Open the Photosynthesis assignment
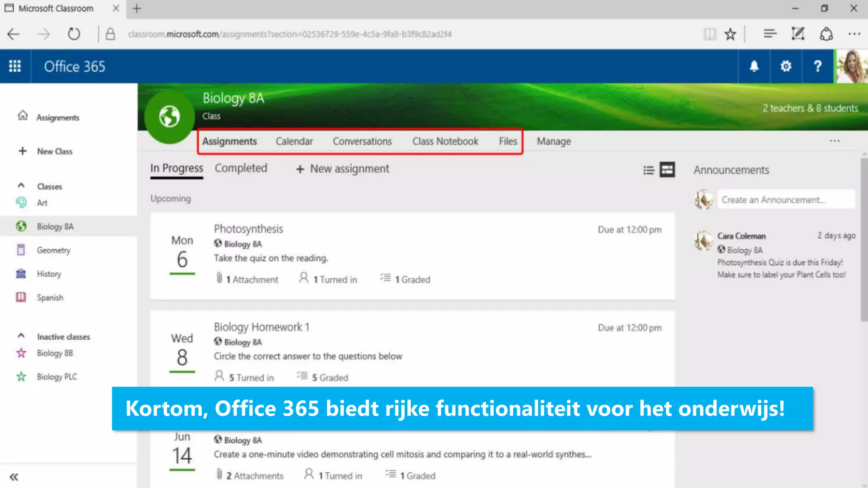 point(248,229)
